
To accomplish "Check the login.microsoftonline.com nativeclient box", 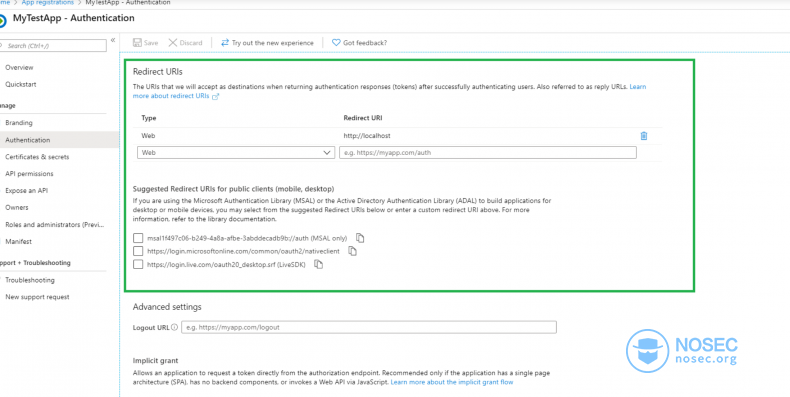I will pos(138,251).
